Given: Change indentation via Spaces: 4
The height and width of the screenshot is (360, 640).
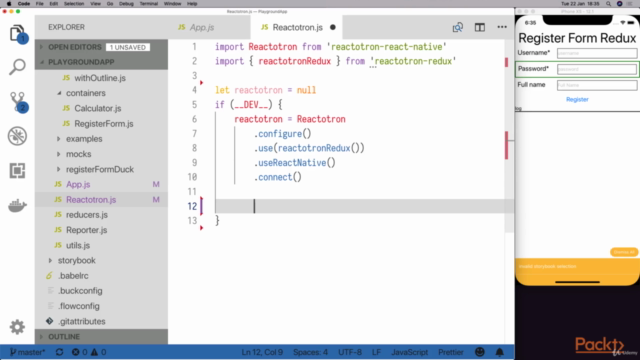Looking at the screenshot, I should 310,352.
